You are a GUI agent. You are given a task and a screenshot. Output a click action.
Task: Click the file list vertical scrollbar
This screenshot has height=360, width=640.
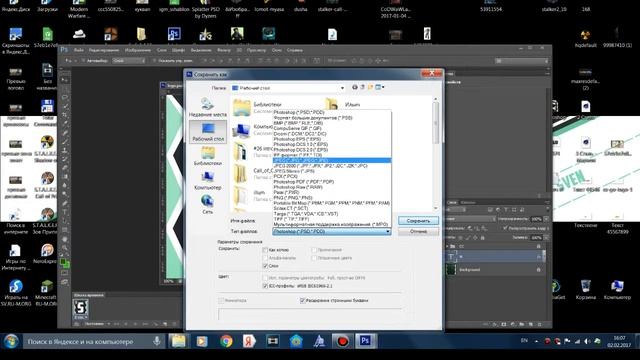pyautogui.click(x=436, y=153)
